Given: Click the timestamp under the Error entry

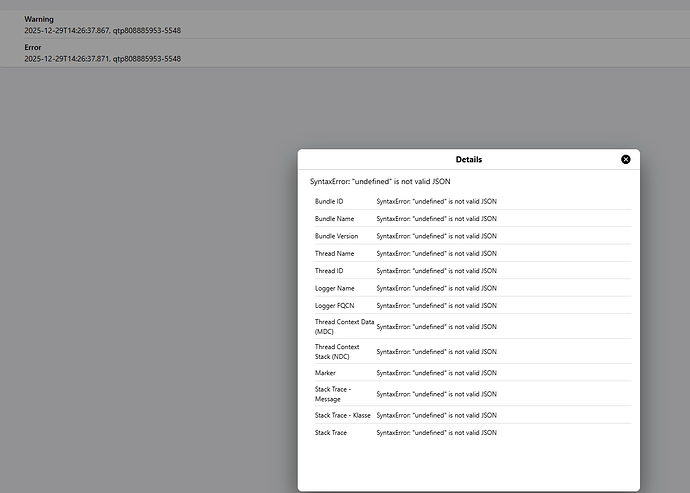Looking at the screenshot, I should [x=102, y=58].
